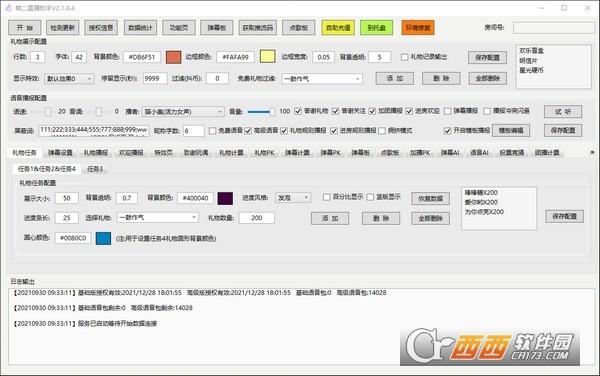
Task: Pick the pale yellow border color swatch
Action: tap(267, 57)
